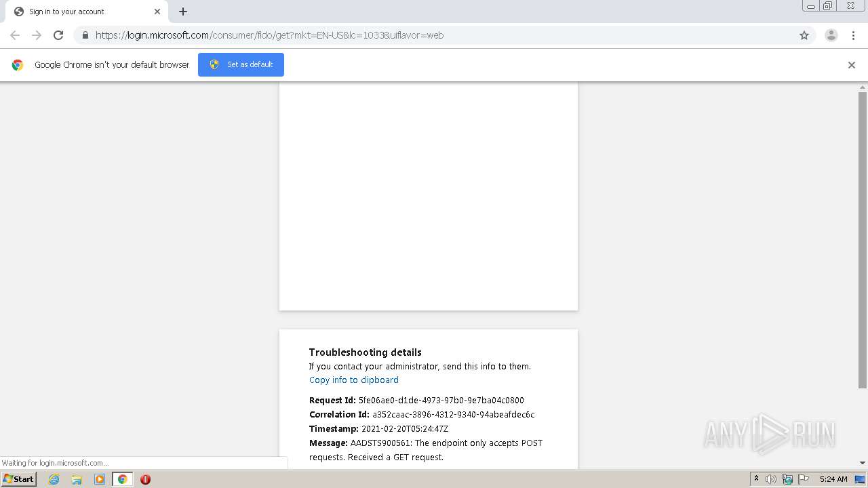Open the Windows Start menu
Image resolution: width=868 pixels, height=488 pixels.
pos(19,479)
